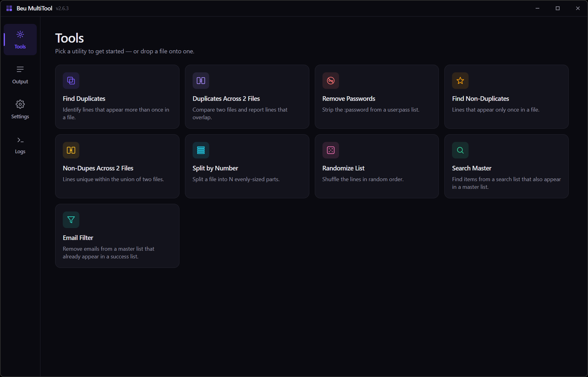
Task: Select the Duplicates Across 2 Files title
Action: tap(226, 99)
